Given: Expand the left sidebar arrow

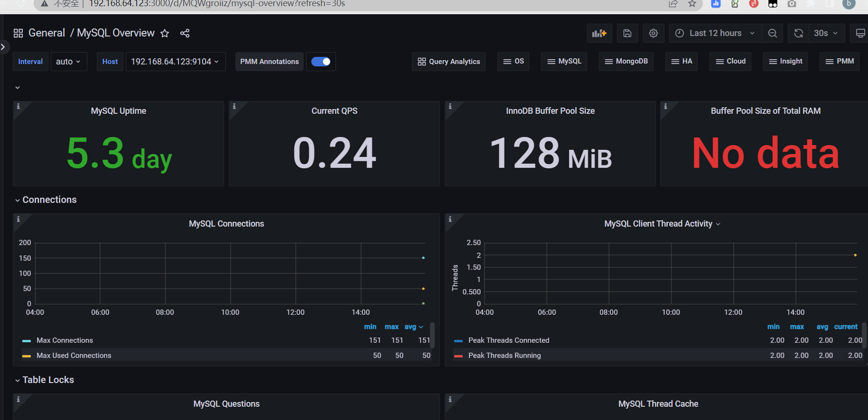Looking at the screenshot, I should (x=3, y=46).
